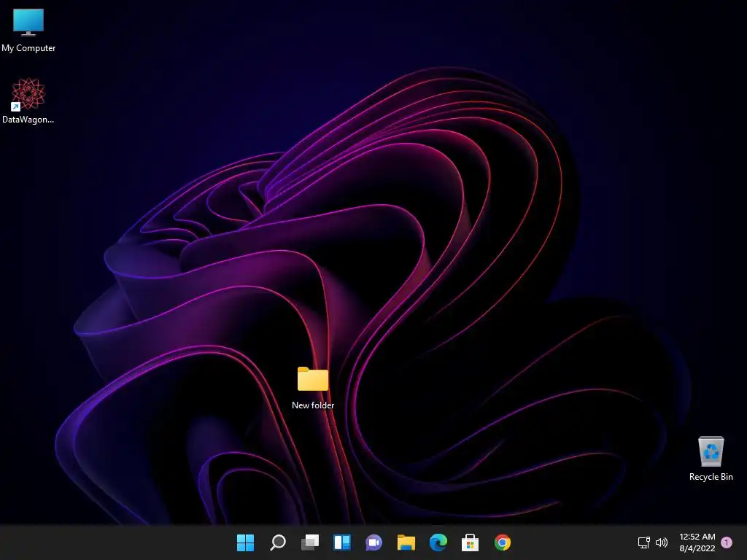This screenshot has width=747, height=560.
Task: Open notification badge showing 1
Action: tap(727, 542)
